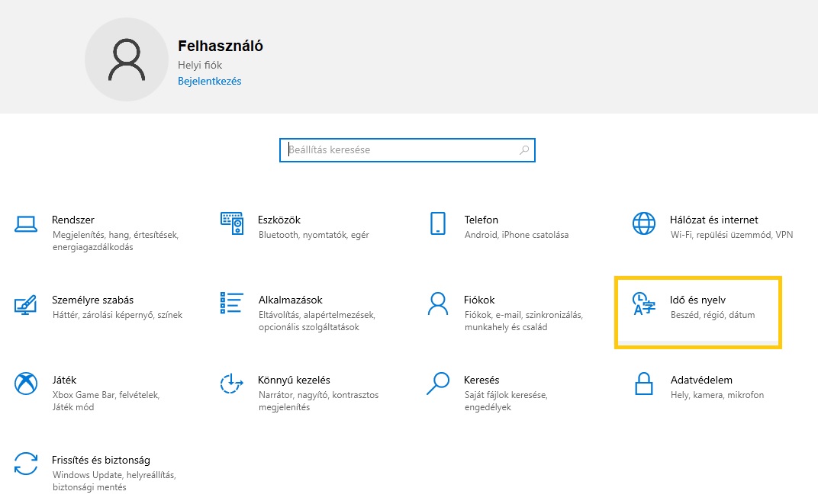Select the Telefon phone icon
The image size is (818, 504).
point(437,223)
